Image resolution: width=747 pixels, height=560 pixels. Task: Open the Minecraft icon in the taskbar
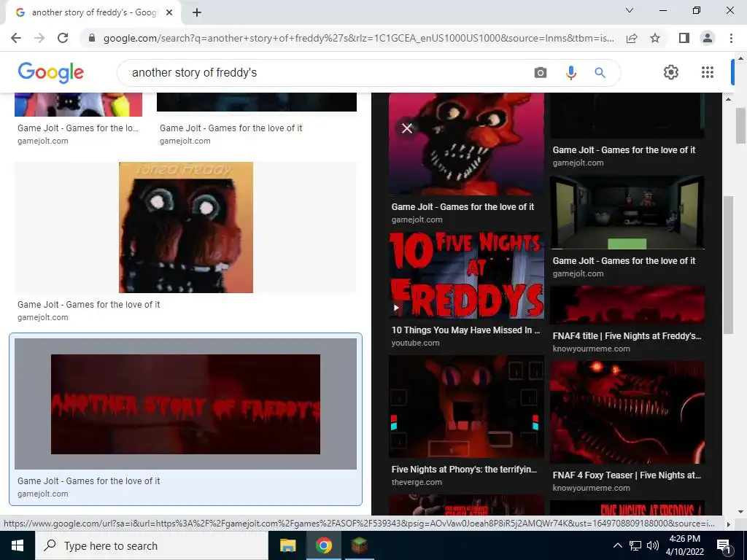click(359, 545)
